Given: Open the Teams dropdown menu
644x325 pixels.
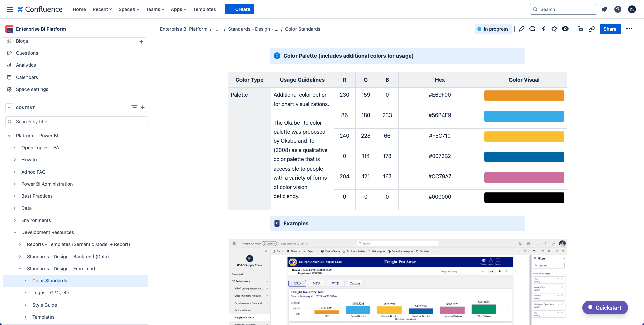Looking at the screenshot, I should point(155,9).
